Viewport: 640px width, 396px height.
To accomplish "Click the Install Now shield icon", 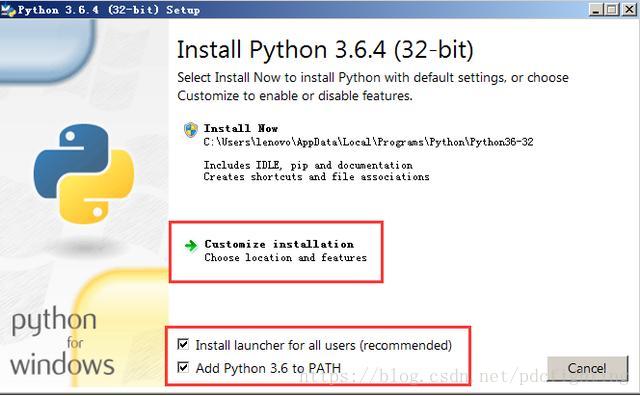I will click(x=191, y=130).
